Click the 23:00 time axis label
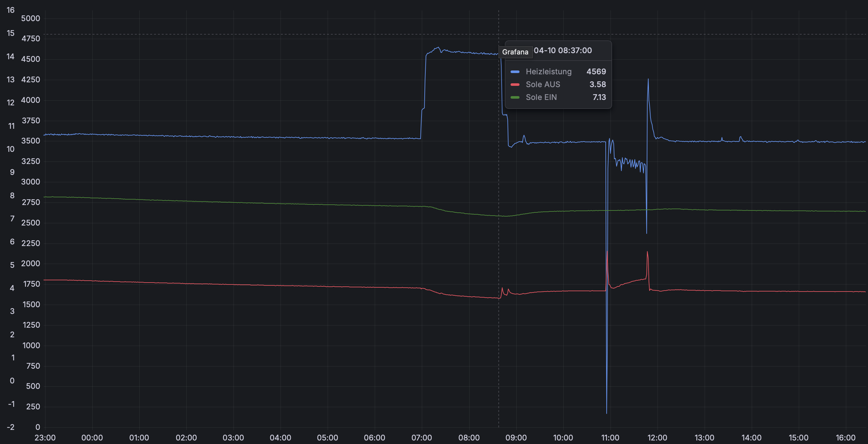 tap(45, 438)
